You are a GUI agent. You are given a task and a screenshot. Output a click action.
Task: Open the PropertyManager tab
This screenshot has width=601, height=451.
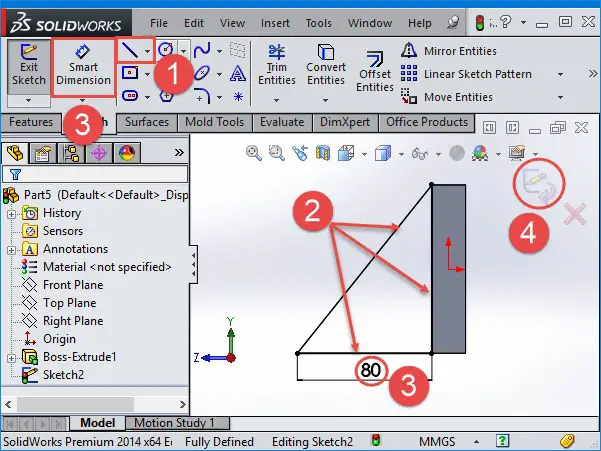coord(43,153)
